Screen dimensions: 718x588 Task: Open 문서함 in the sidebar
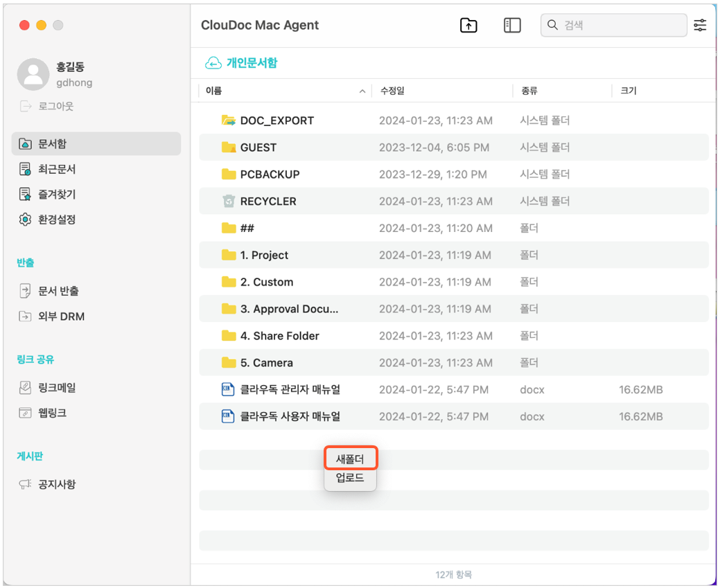pos(96,143)
